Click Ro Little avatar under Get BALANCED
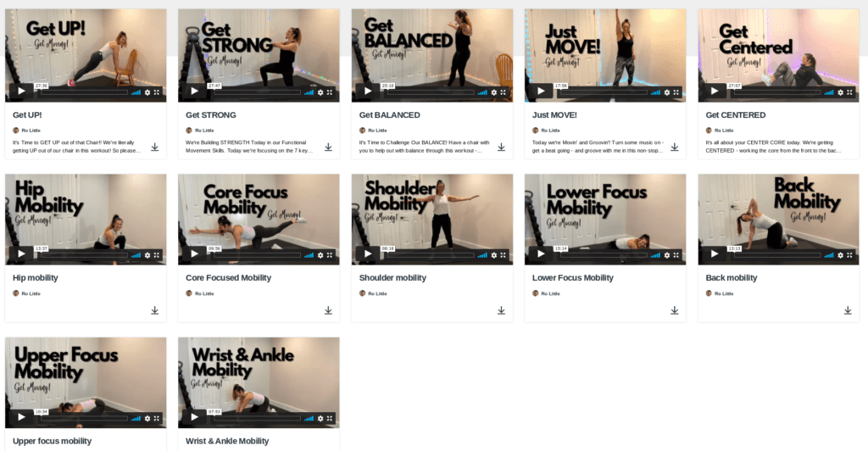 click(x=362, y=131)
